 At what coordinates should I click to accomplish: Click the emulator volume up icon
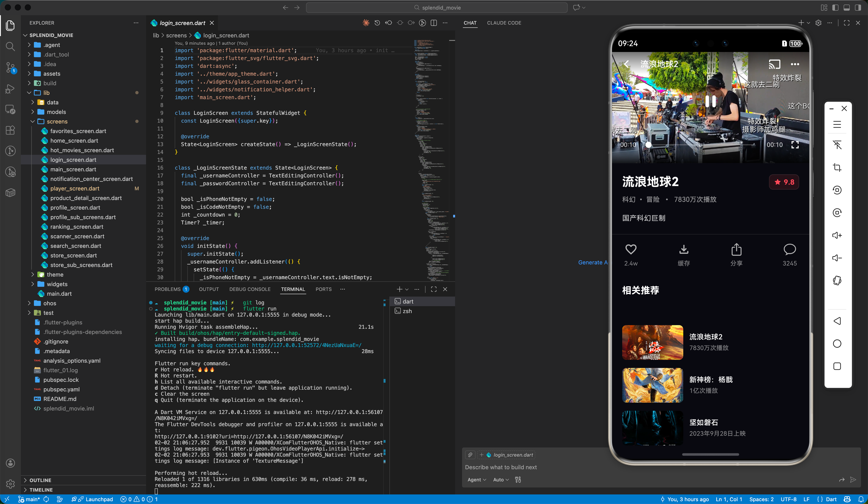(x=837, y=235)
